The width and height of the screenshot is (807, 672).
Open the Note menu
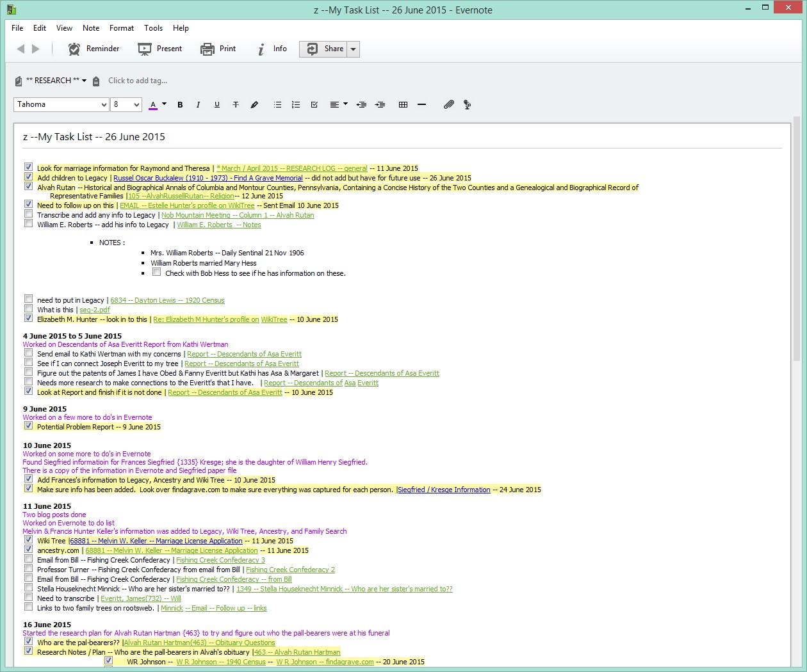(x=91, y=28)
